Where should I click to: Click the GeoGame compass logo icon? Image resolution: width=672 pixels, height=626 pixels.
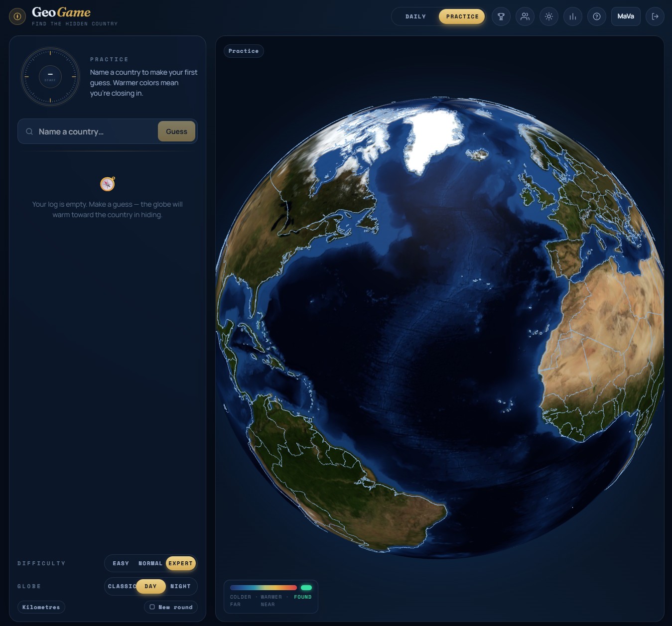click(17, 16)
